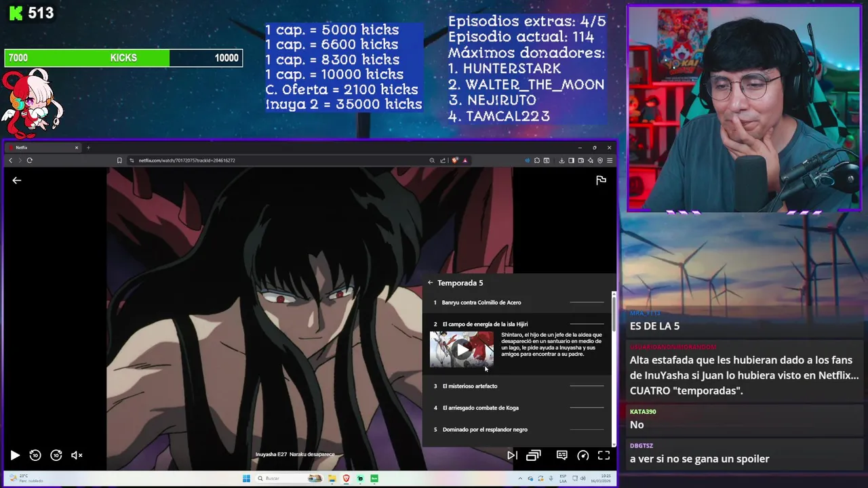Toggle the browser sidebar panel
This screenshot has width=868, height=488.
[571, 161]
